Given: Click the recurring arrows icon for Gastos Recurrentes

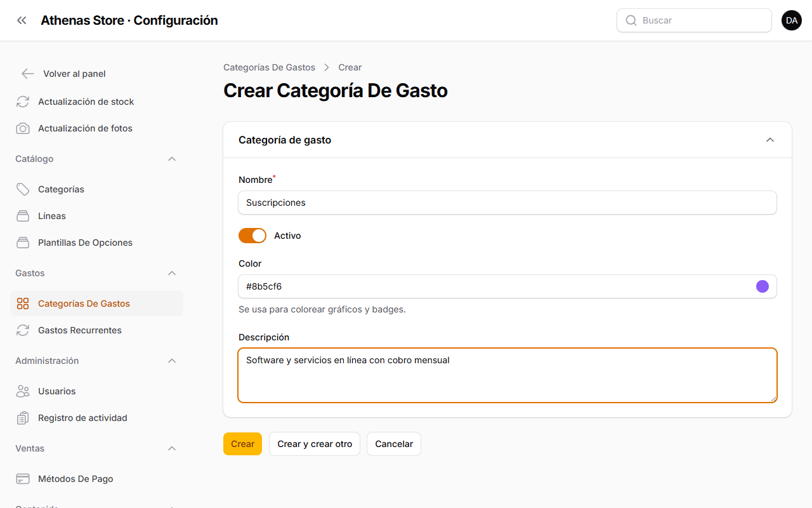Looking at the screenshot, I should 23,330.
